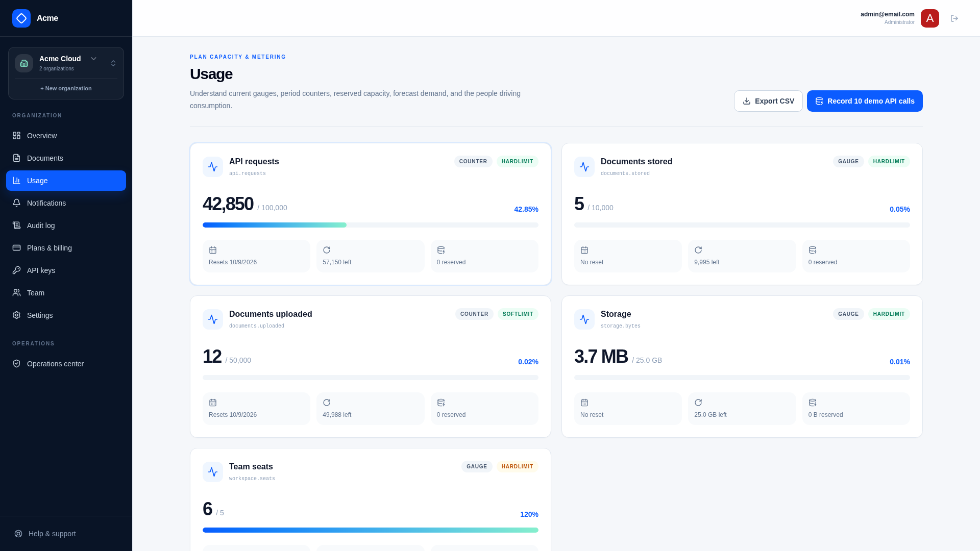980x551 pixels.
Task: Click the Documents stored usage progress bar
Action: [x=742, y=225]
